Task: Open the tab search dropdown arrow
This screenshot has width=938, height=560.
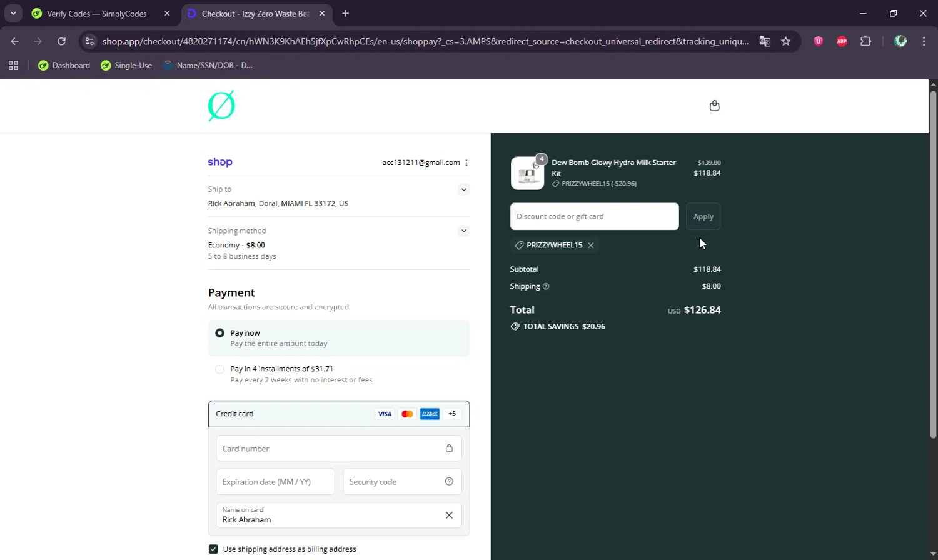Action: [13, 13]
